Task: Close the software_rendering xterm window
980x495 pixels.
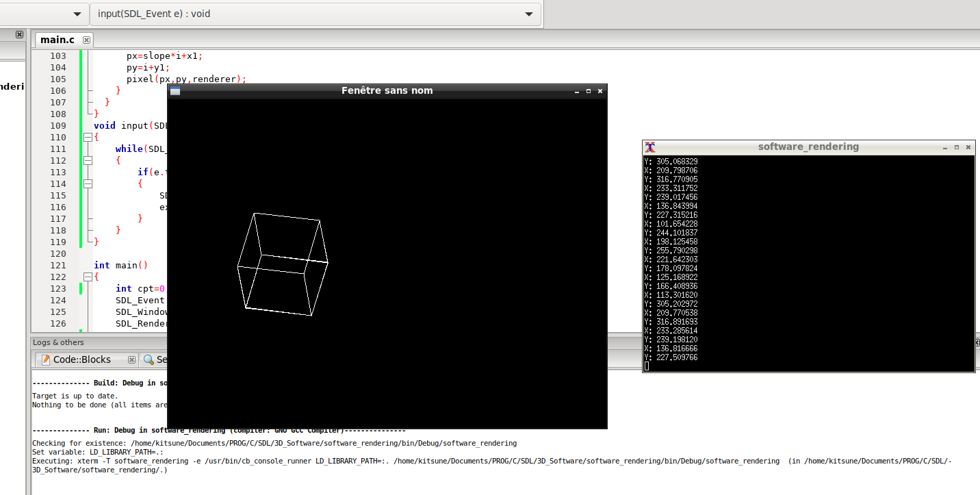Action: point(968,147)
